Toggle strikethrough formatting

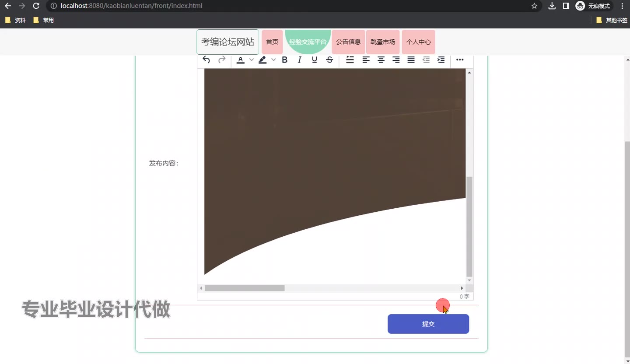click(x=330, y=60)
